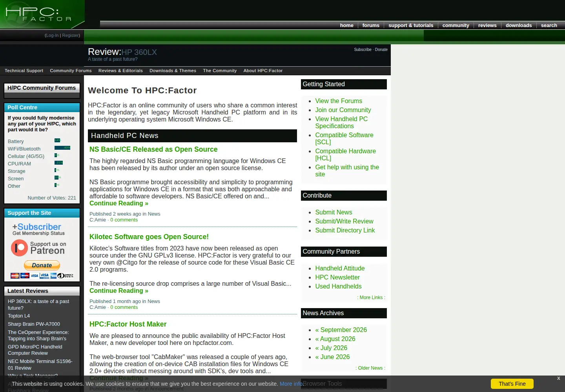
Task: Click the Register link
Action: click(x=70, y=35)
